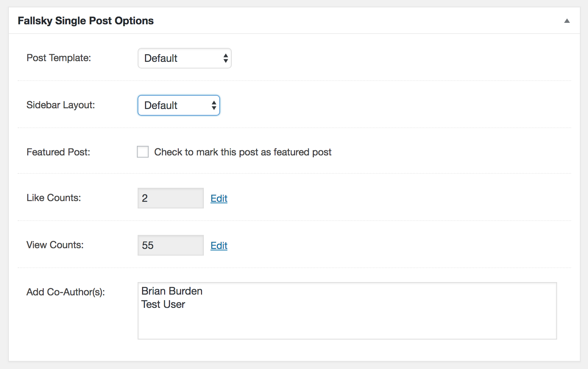Click the panel title Fallsky Single Post Options

[85, 21]
